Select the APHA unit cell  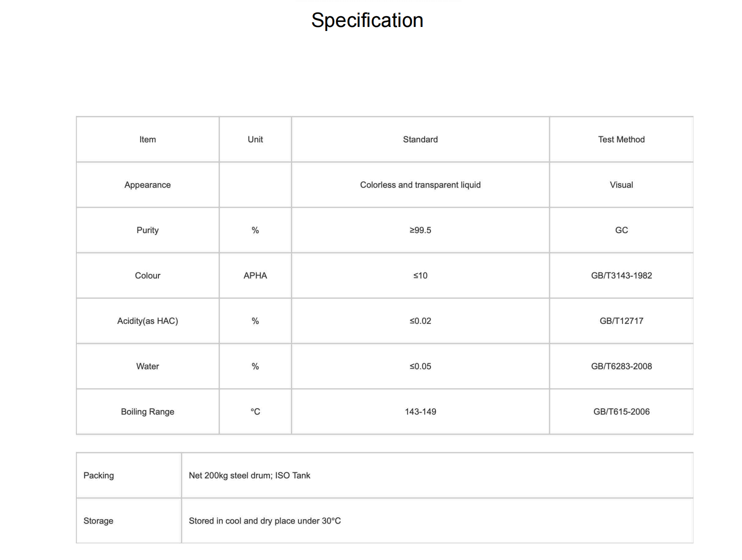click(x=255, y=276)
